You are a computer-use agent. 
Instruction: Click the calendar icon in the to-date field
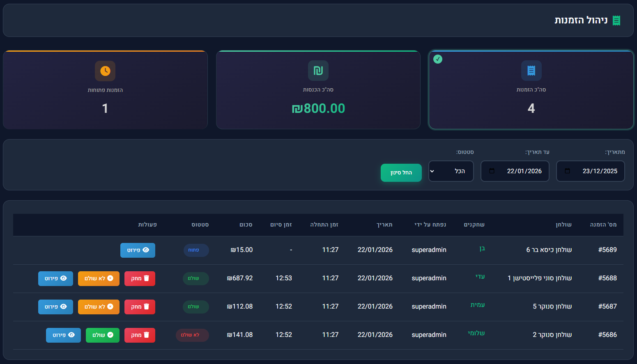point(492,171)
